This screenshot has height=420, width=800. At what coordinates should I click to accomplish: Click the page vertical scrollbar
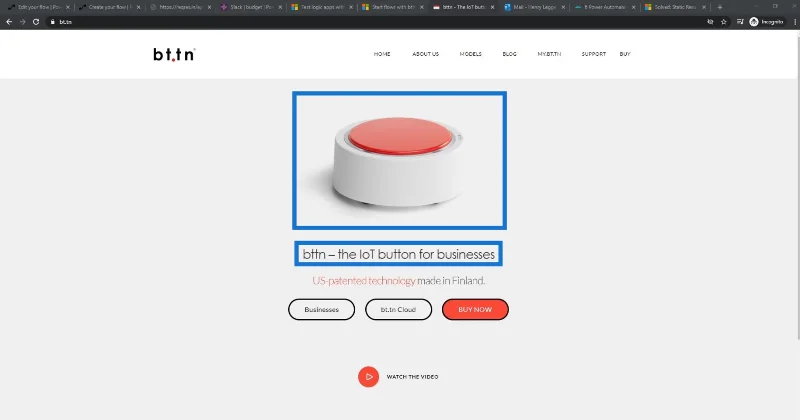797,186
